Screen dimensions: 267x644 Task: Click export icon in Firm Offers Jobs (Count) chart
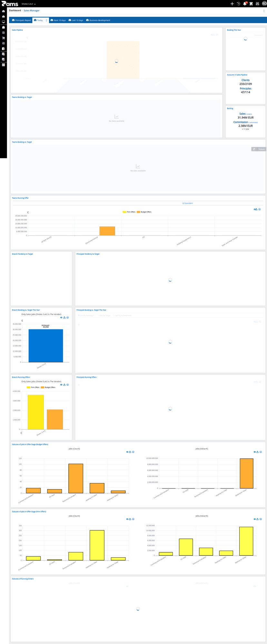click(130, 519)
